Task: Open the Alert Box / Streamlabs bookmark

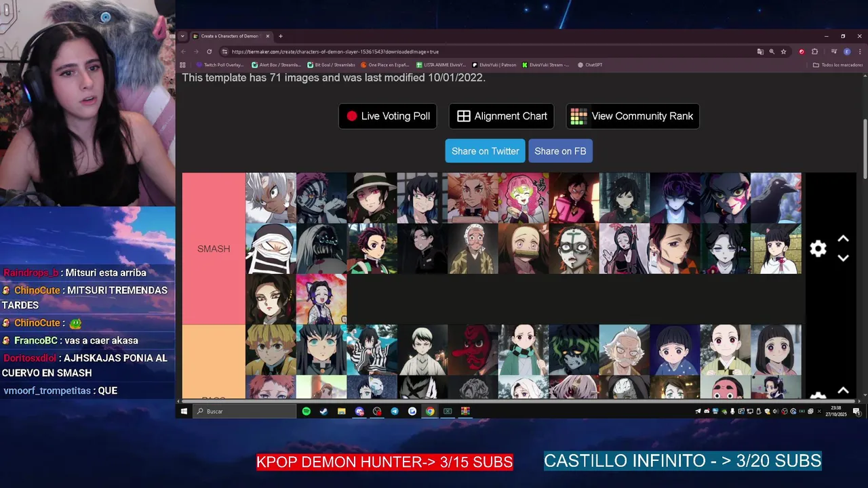Action: tap(276, 65)
